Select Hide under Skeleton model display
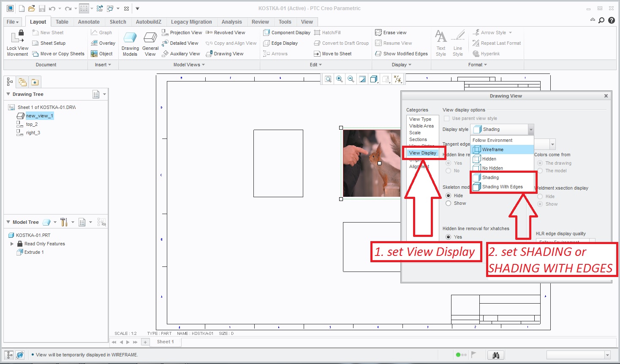This screenshot has height=364, width=620. coord(449,196)
